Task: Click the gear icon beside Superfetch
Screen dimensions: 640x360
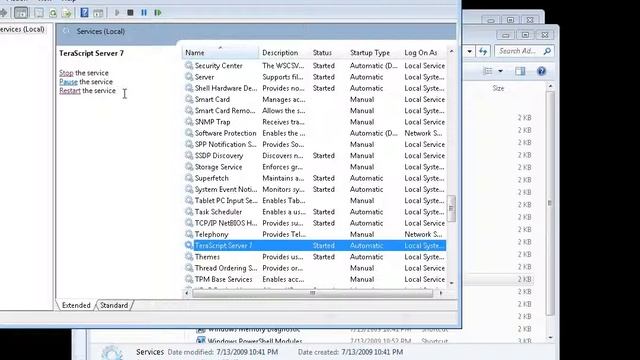Action: coord(189,178)
